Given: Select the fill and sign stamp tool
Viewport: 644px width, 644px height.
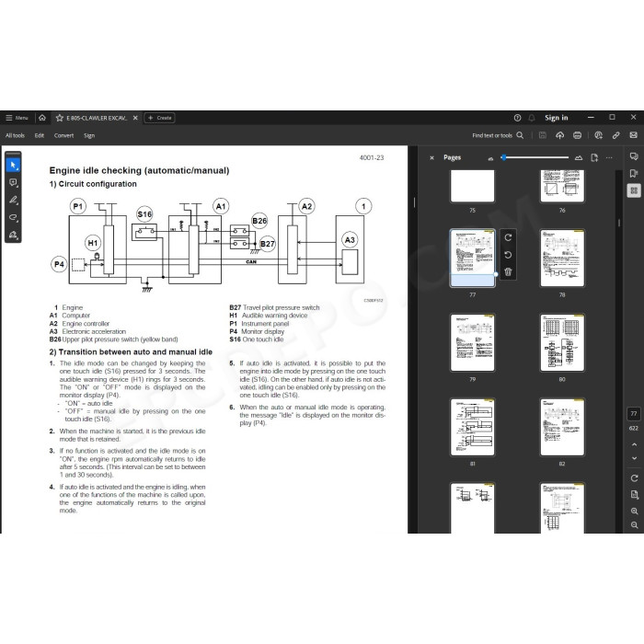Looking at the screenshot, I should tap(13, 235).
